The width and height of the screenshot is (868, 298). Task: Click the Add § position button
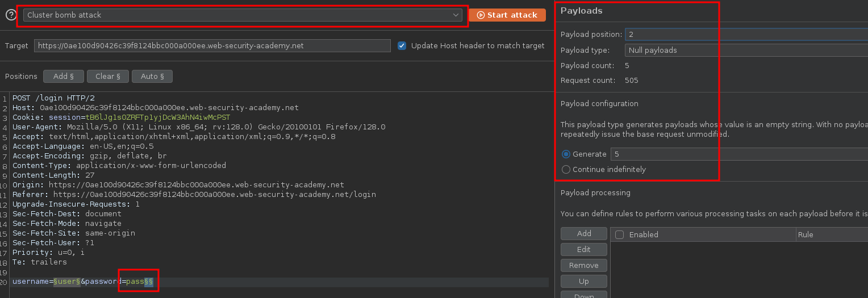point(63,77)
